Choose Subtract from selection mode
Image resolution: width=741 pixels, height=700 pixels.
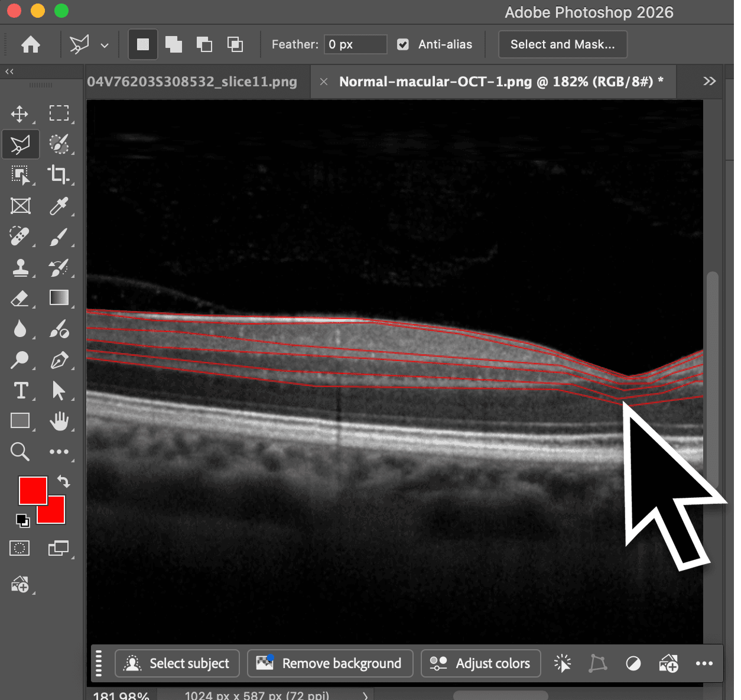[204, 44]
